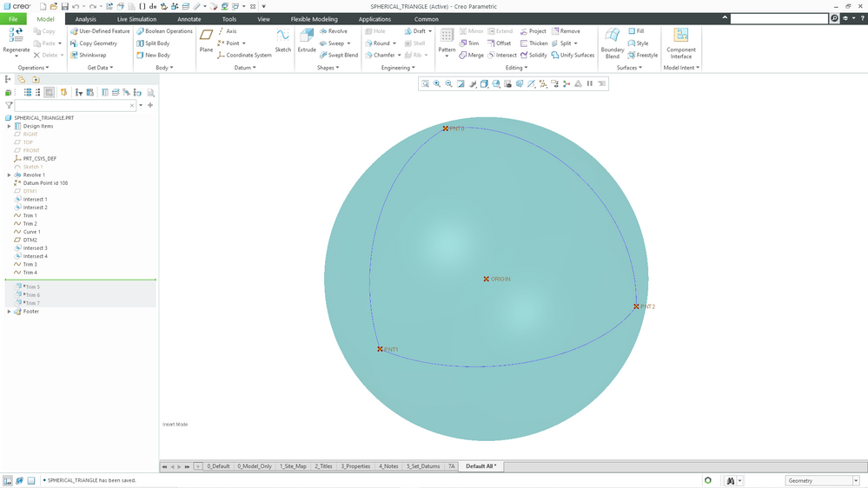Open the Engineering group dropdown
Image resolution: width=868 pixels, height=488 pixels.
pos(398,68)
